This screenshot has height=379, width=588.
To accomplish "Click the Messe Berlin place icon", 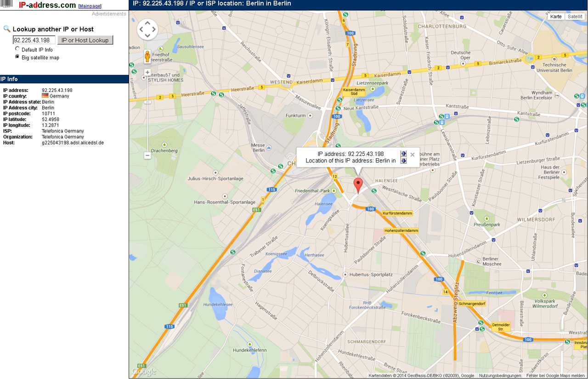I will pos(269,147).
